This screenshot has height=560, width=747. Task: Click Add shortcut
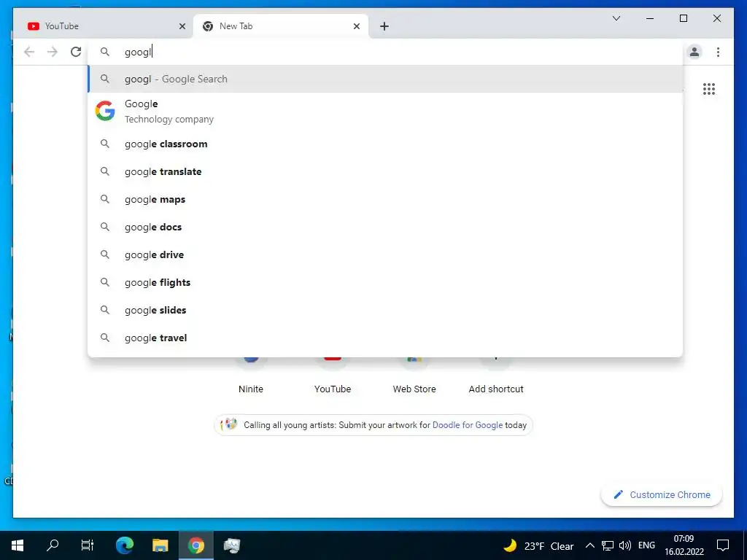[x=496, y=376]
